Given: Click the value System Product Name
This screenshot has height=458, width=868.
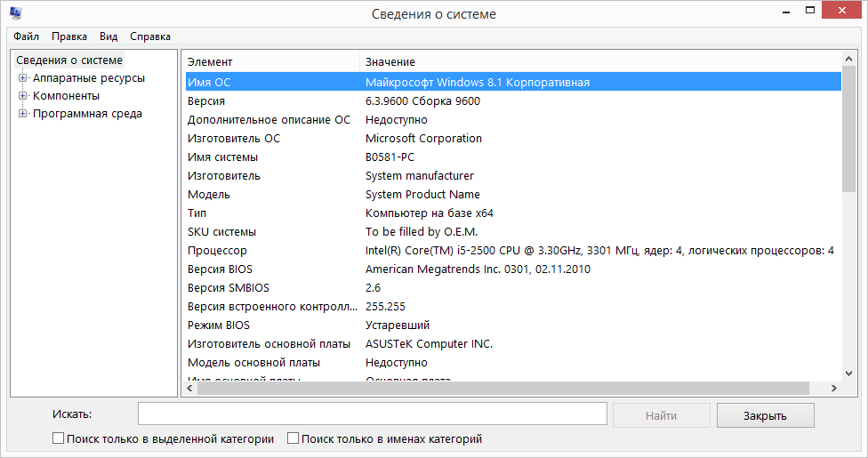Looking at the screenshot, I should point(422,195).
